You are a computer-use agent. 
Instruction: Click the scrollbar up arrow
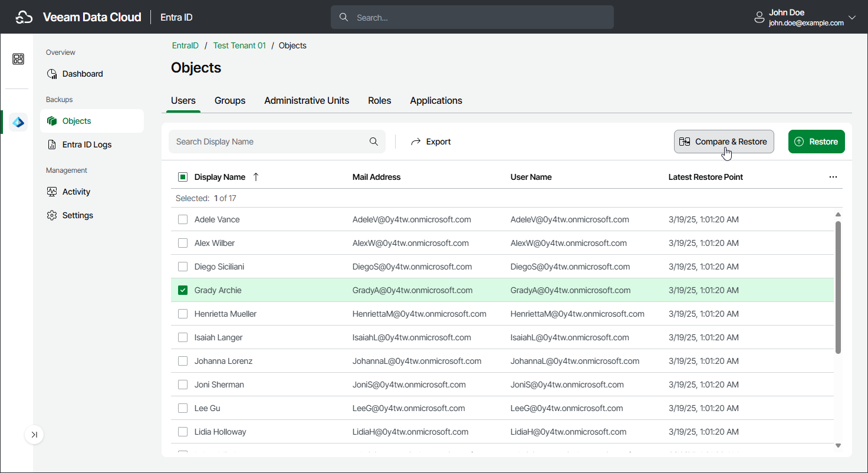[x=838, y=215]
